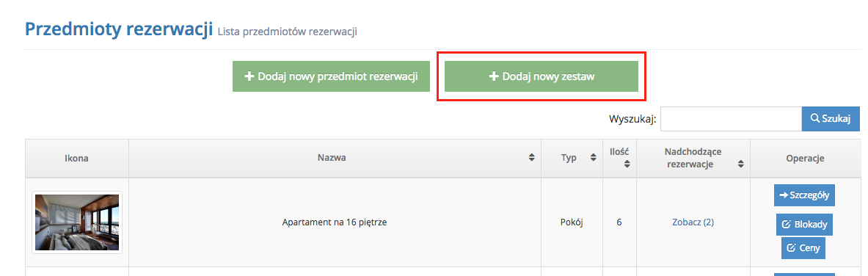
Task: Sort by Nadchodzące rezerwacje arrows icon
Action: tap(740, 164)
